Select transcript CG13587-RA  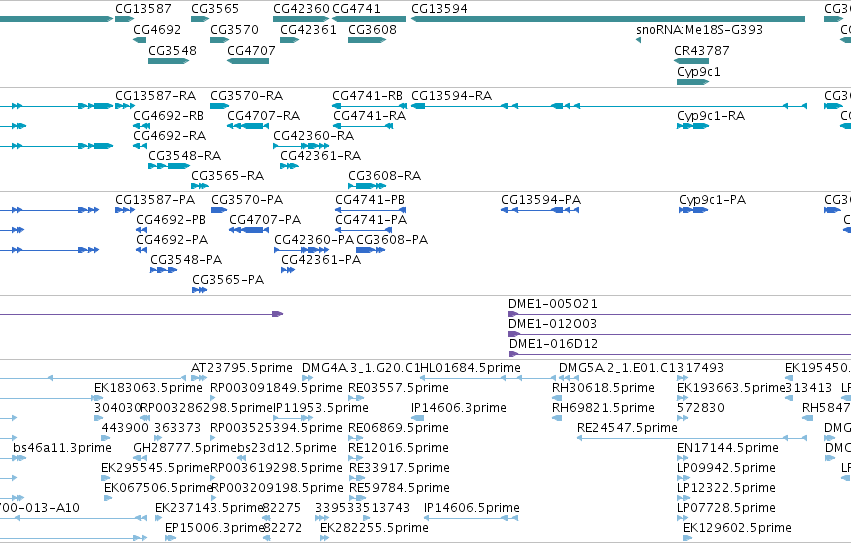(x=125, y=106)
